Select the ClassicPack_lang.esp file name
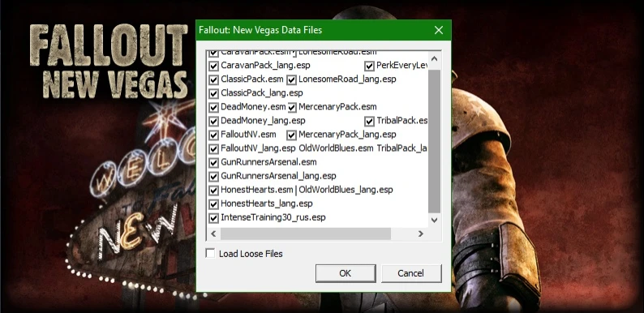 click(262, 92)
